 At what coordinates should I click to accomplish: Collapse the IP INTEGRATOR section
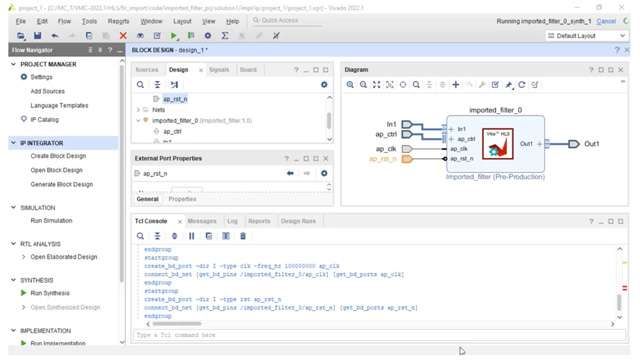[13, 143]
